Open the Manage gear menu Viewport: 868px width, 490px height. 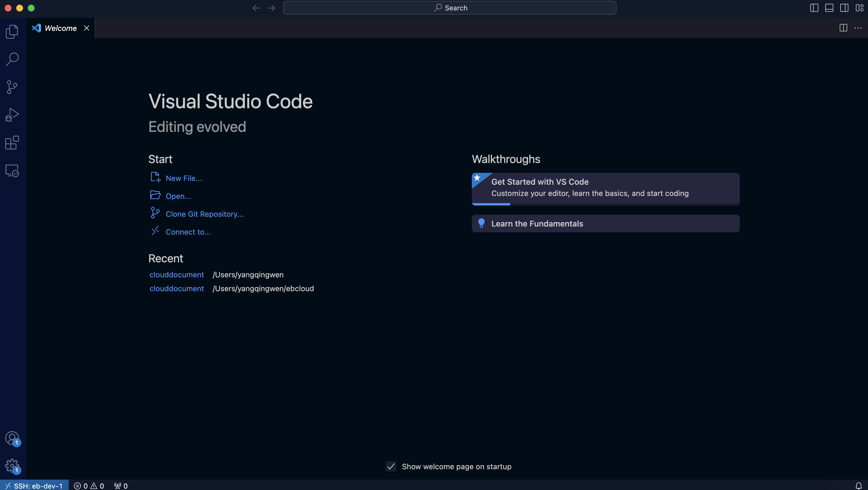pyautogui.click(x=12, y=466)
